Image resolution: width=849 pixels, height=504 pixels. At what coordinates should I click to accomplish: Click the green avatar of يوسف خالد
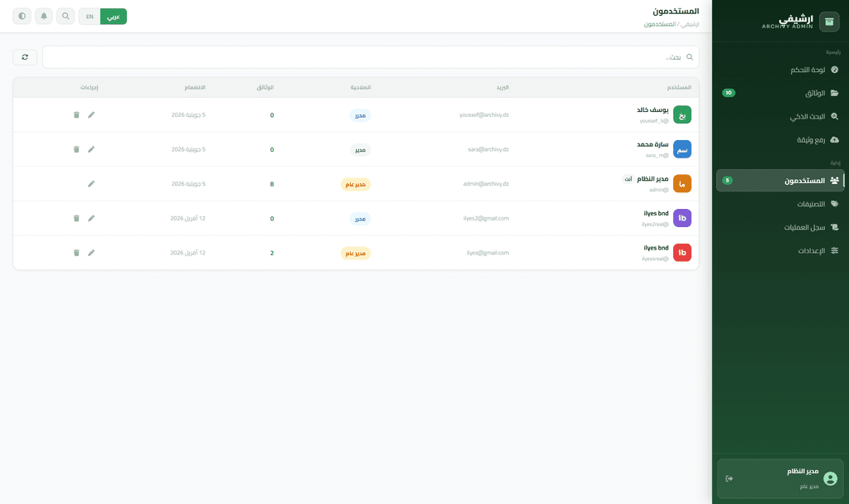point(682,114)
